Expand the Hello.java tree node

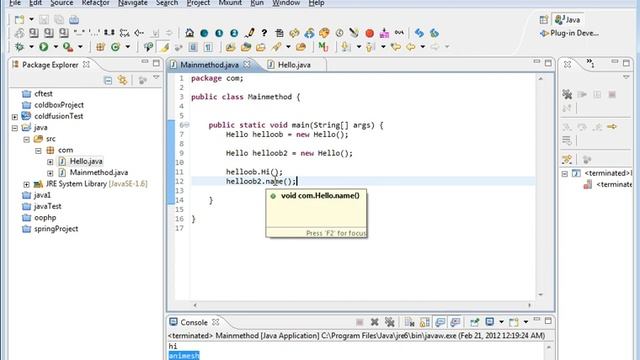point(50,162)
